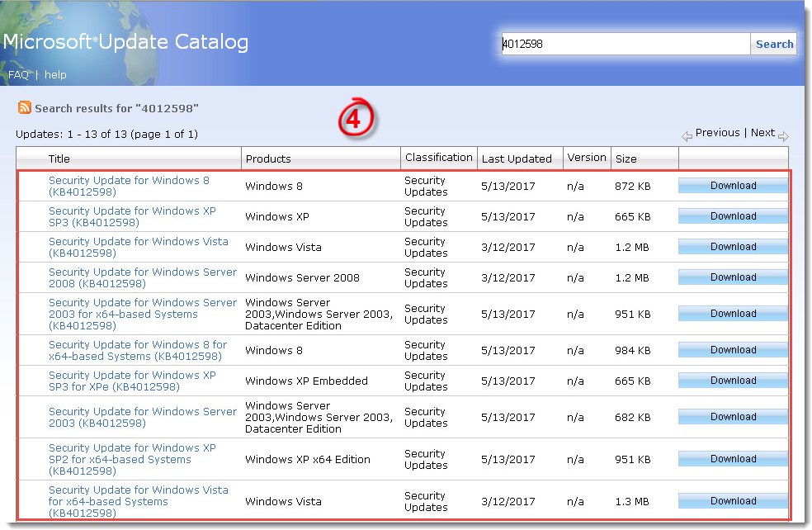Download the 1.2 MB Windows Vista update

tap(733, 247)
